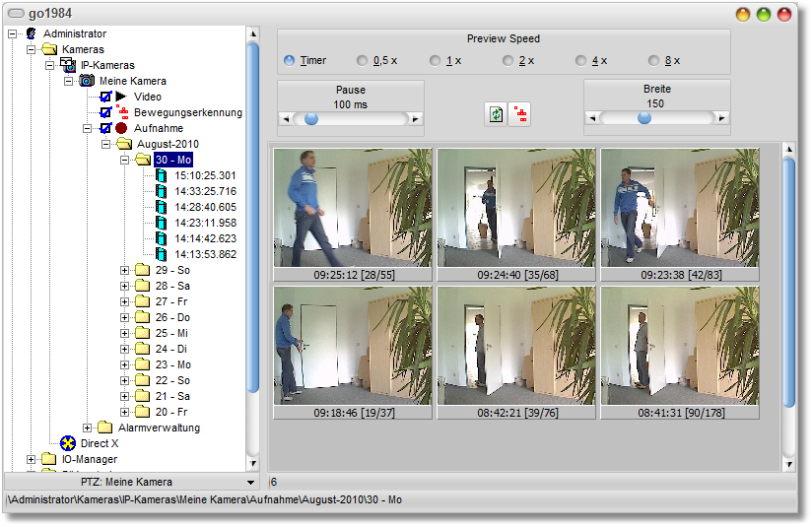Toggle the Video checkbox

105,97
